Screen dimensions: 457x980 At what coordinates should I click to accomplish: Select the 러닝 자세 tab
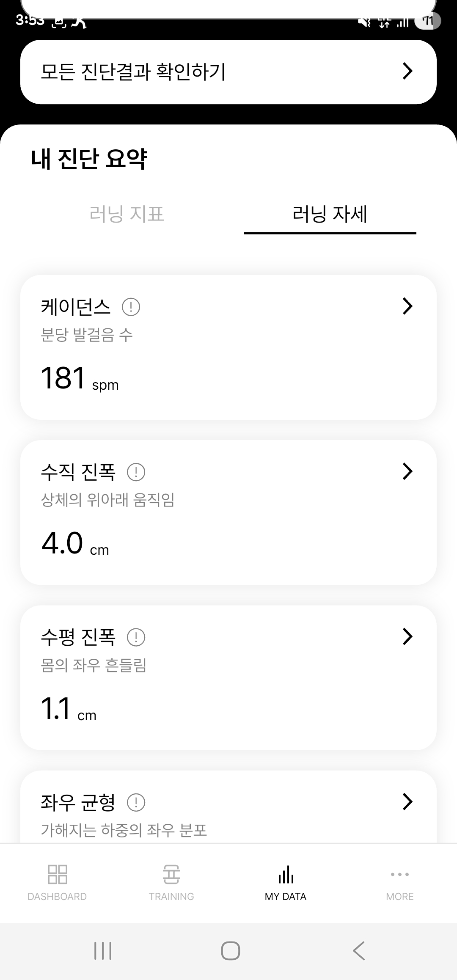click(x=330, y=214)
